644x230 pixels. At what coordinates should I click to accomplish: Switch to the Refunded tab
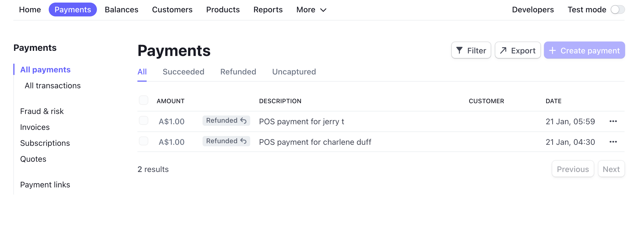click(238, 72)
